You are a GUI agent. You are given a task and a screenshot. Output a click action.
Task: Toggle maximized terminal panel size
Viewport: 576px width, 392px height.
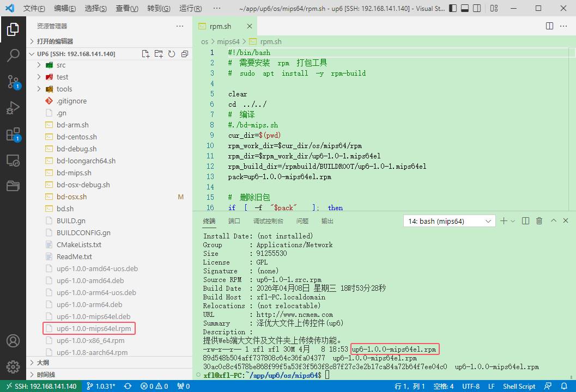tap(554, 220)
